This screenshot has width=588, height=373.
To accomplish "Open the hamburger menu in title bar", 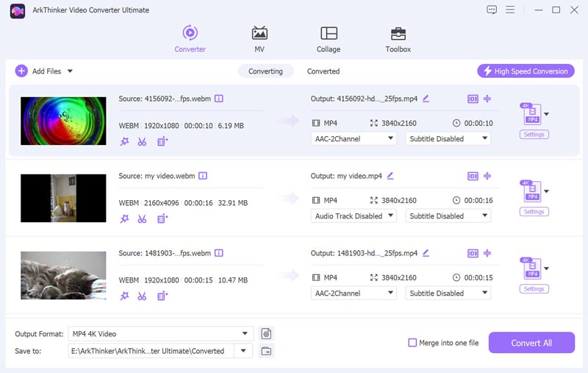I will [510, 10].
